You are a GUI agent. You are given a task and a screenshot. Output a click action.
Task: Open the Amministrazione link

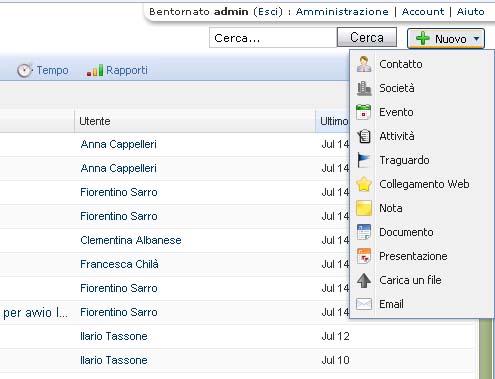342,12
